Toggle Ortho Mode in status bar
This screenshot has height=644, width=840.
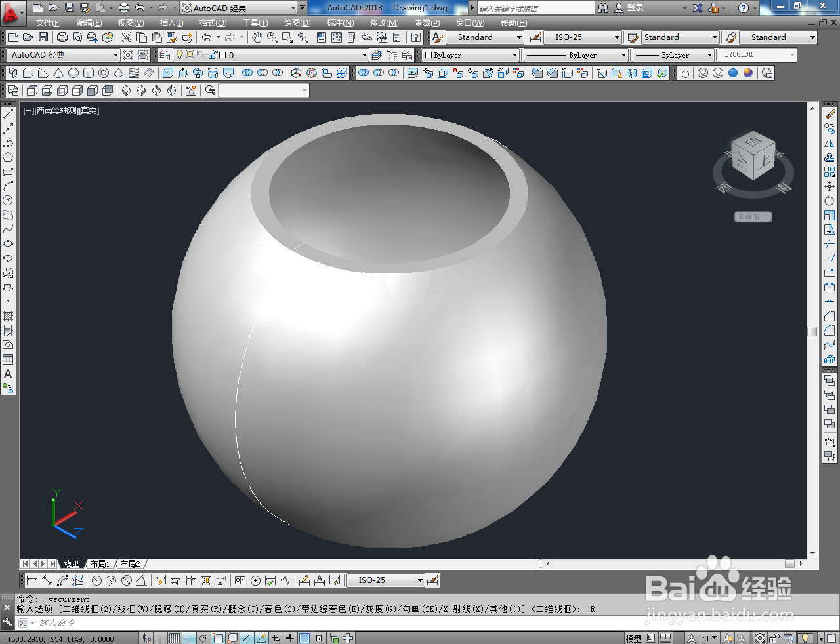click(x=189, y=637)
